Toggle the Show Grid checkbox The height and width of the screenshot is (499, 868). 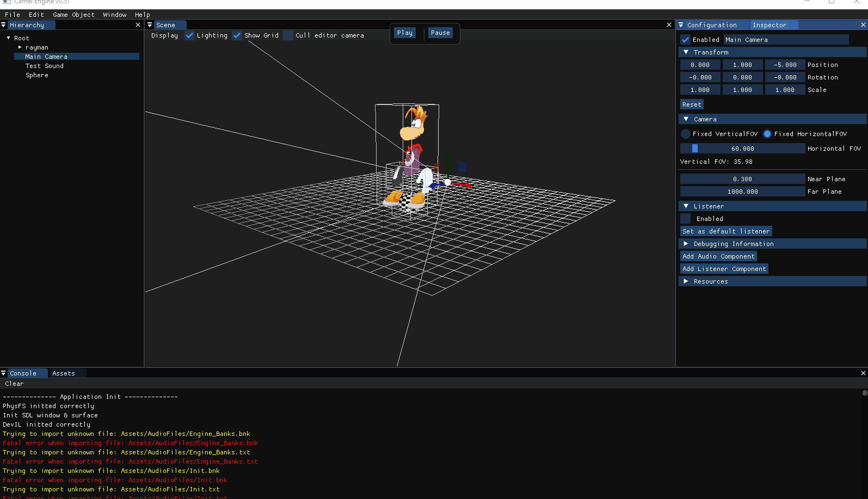[x=237, y=35]
